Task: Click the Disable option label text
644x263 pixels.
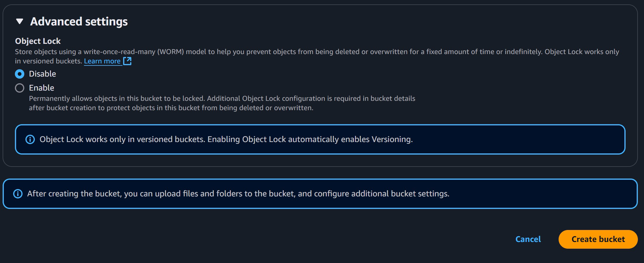Action: coord(42,74)
